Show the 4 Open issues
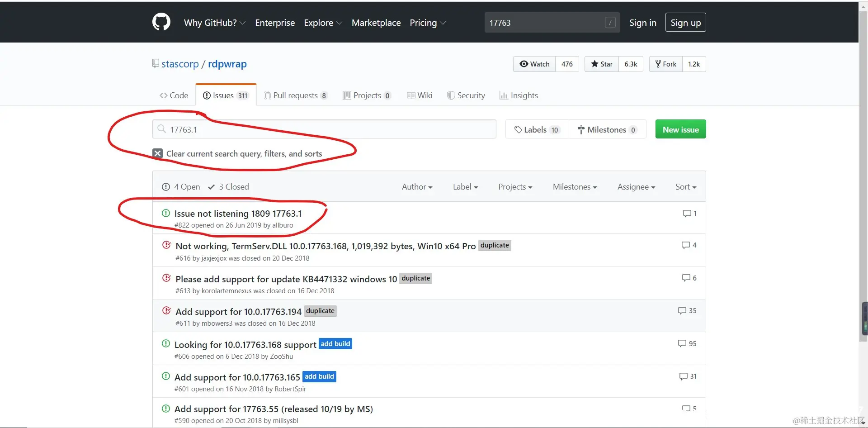The height and width of the screenshot is (428, 868). tap(181, 187)
